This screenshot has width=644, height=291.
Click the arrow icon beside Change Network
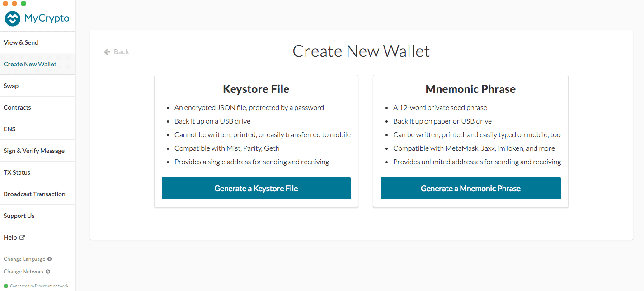point(48,272)
